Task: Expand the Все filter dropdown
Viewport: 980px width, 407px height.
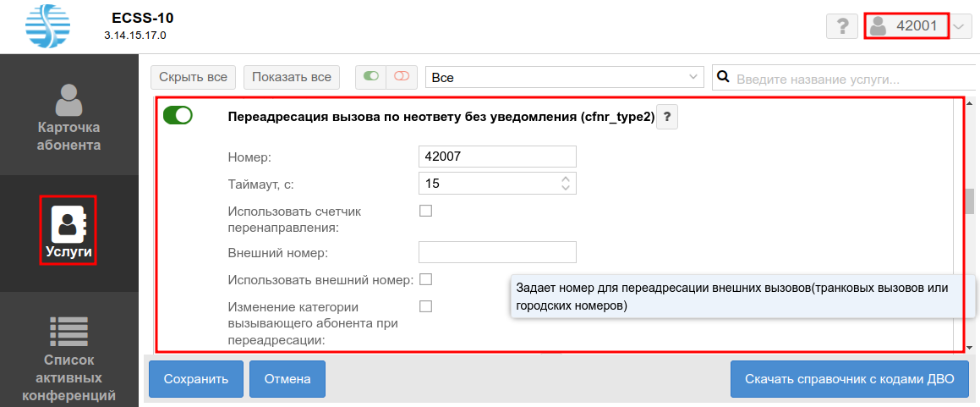Action: pos(564,77)
